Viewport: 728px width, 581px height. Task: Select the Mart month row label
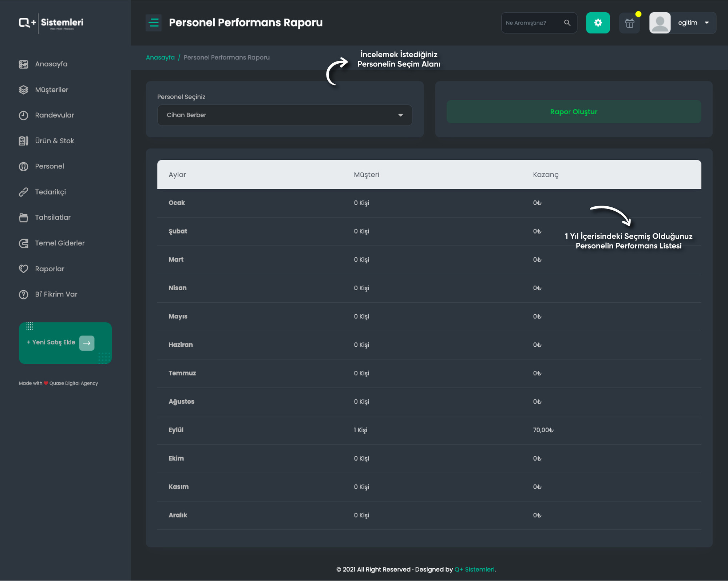[176, 259]
